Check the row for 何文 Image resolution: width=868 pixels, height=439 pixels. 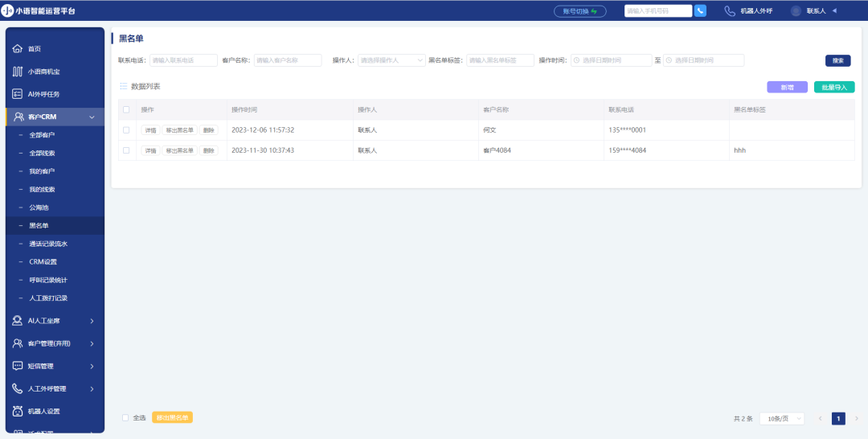click(x=126, y=130)
